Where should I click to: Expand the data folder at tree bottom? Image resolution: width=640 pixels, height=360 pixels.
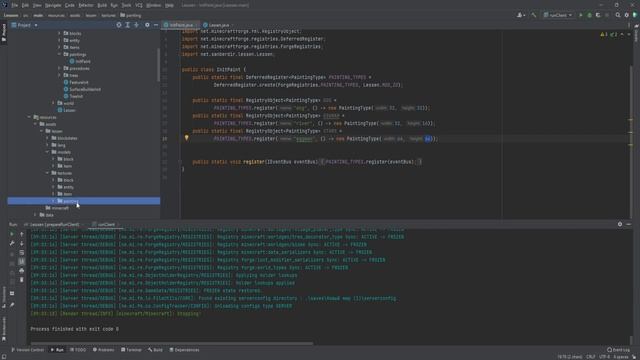coord(36,215)
